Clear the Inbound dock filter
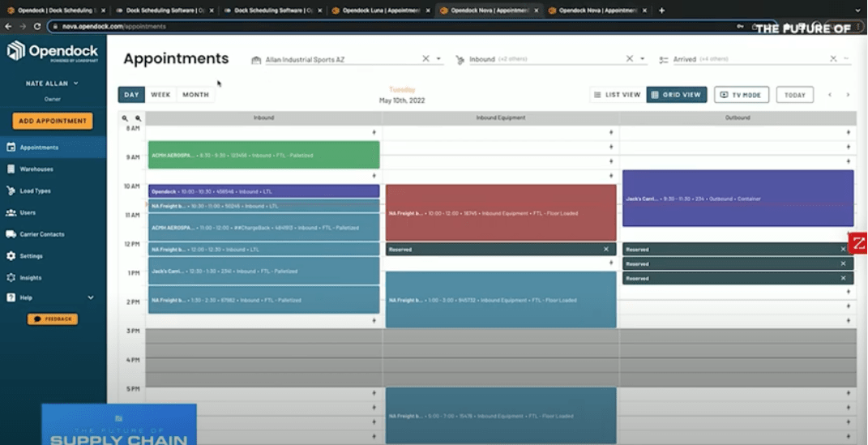The image size is (868, 445). click(630, 58)
